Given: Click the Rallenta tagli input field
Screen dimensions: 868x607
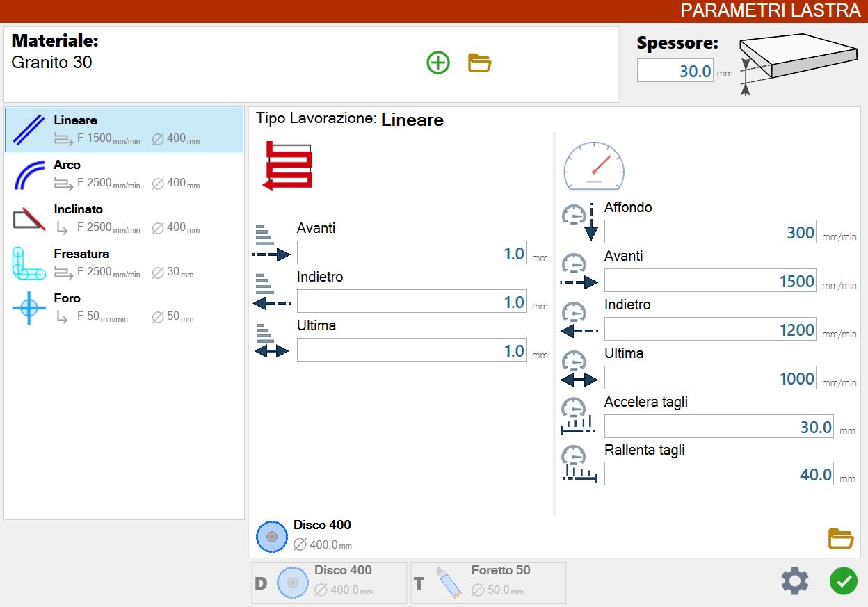Looking at the screenshot, I should pos(719,474).
